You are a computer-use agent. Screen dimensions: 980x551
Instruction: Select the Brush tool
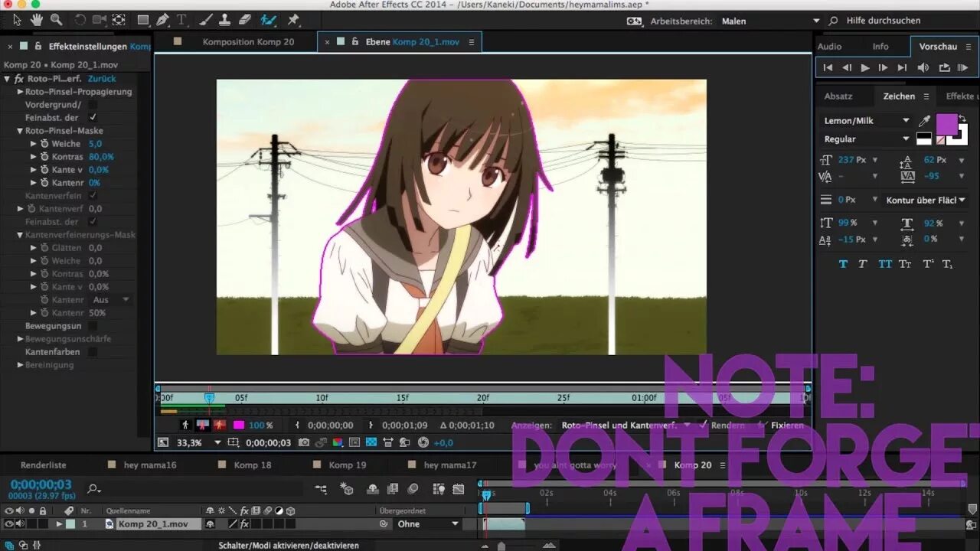pos(205,20)
